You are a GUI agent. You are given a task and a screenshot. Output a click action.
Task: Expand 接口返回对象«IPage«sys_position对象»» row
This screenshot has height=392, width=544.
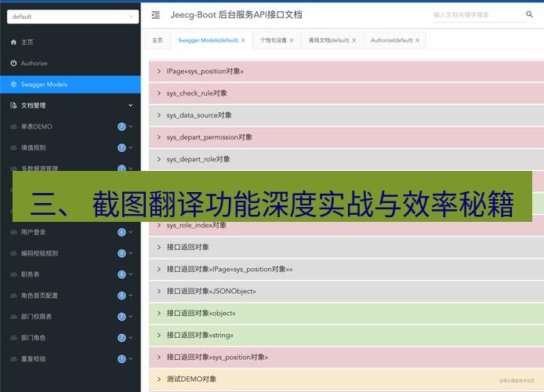click(x=346, y=269)
